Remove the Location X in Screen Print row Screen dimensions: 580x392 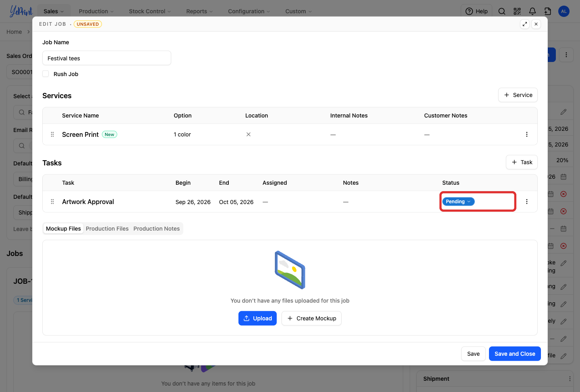(249, 134)
